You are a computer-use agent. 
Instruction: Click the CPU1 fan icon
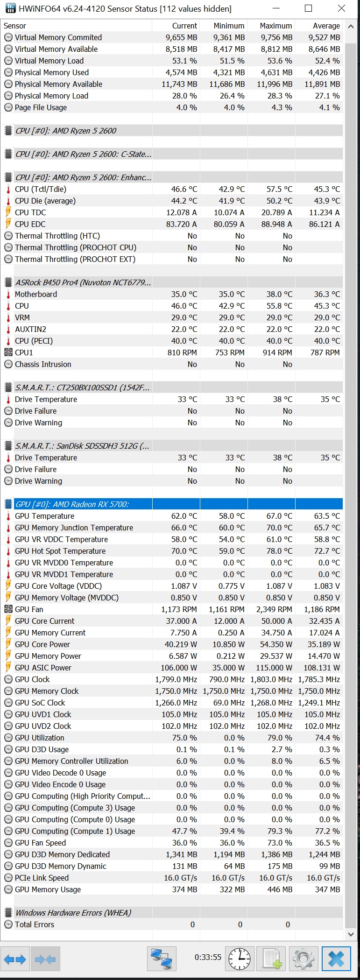click(x=8, y=353)
